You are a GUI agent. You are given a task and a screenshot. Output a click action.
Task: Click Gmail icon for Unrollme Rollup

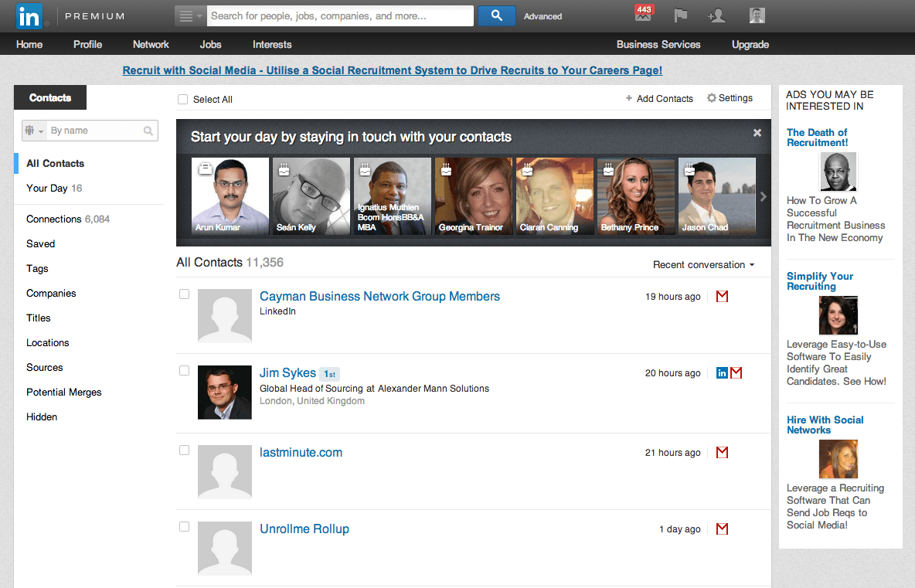pyautogui.click(x=722, y=529)
